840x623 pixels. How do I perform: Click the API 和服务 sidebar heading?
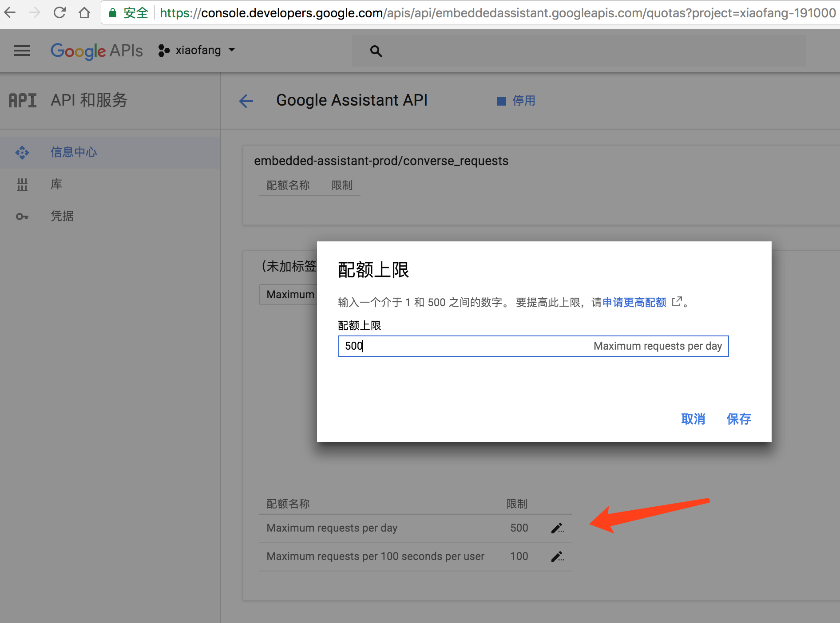89,100
